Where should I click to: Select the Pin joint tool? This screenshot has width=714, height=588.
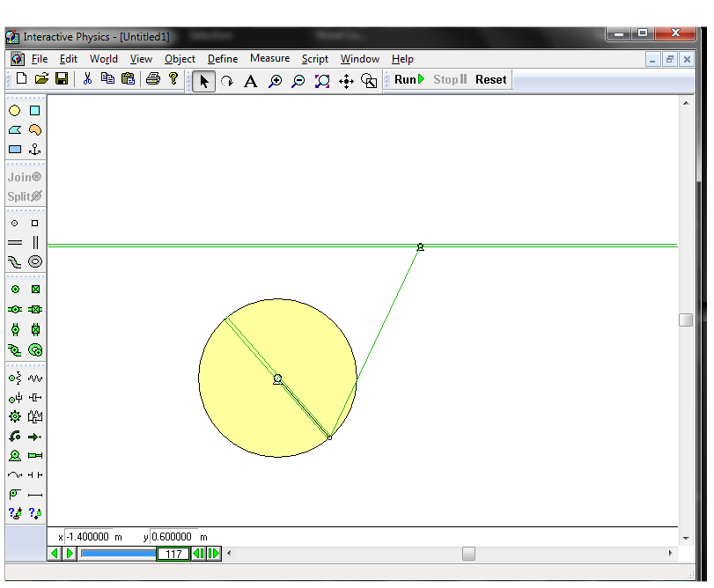tap(15, 288)
